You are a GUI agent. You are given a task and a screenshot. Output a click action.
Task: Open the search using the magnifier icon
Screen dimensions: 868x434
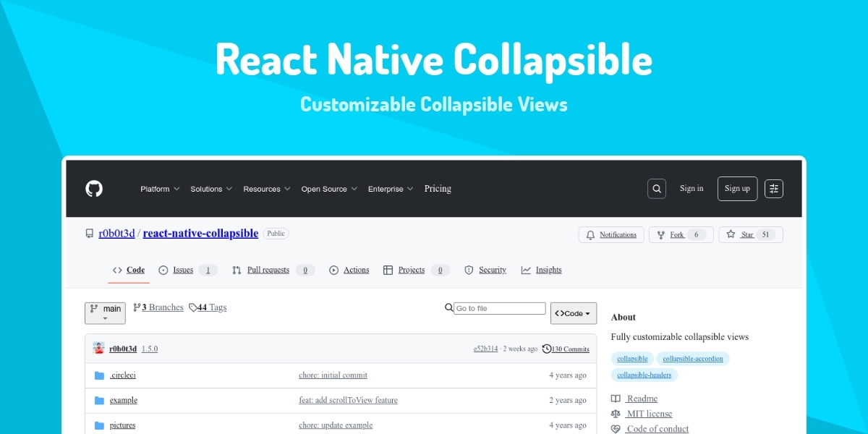coord(656,188)
